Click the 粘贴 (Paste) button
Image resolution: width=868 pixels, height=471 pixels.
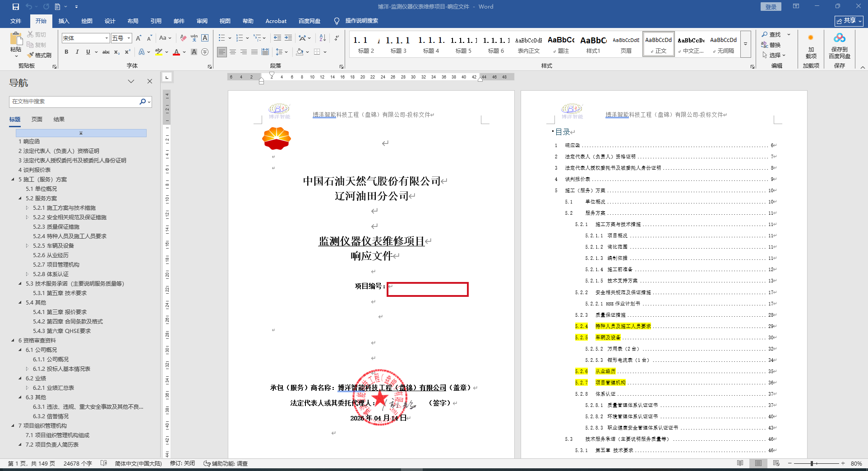point(16,45)
